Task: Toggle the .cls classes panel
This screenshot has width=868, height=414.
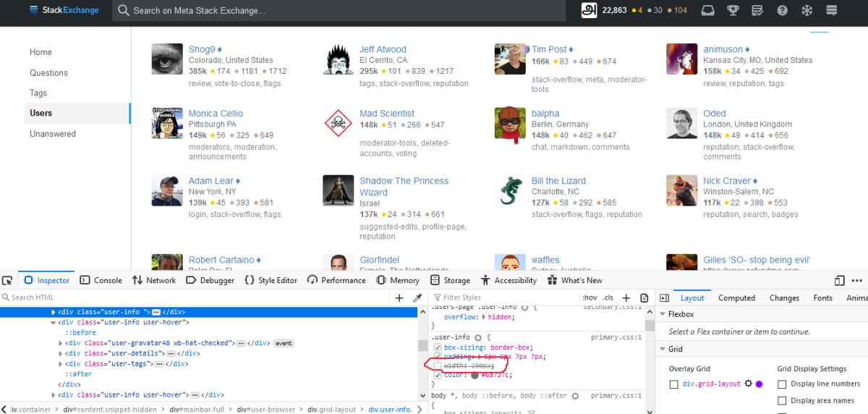Action: 608,297
